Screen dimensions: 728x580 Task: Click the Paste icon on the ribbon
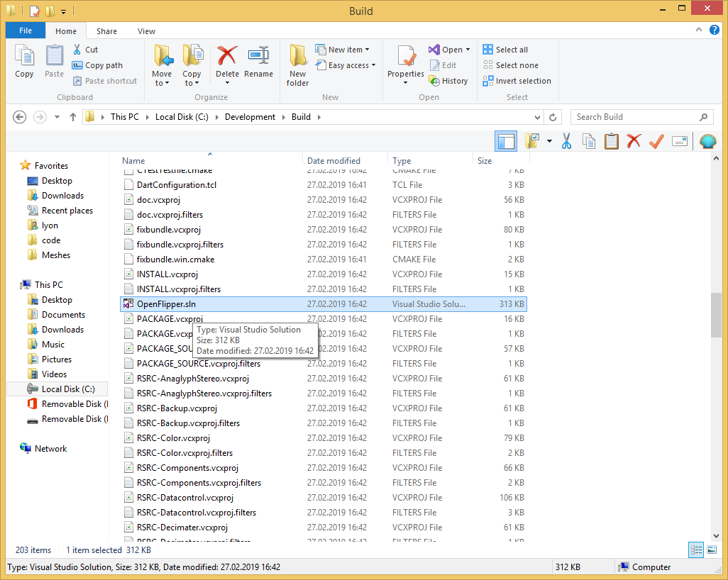point(54,62)
